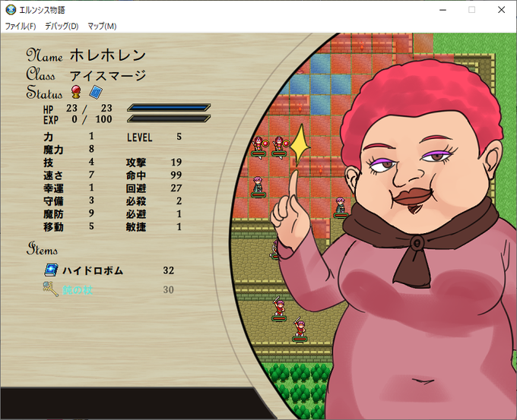Click the blue card status icon
Image resolution: width=517 pixels, height=420 pixels.
pos(96,92)
